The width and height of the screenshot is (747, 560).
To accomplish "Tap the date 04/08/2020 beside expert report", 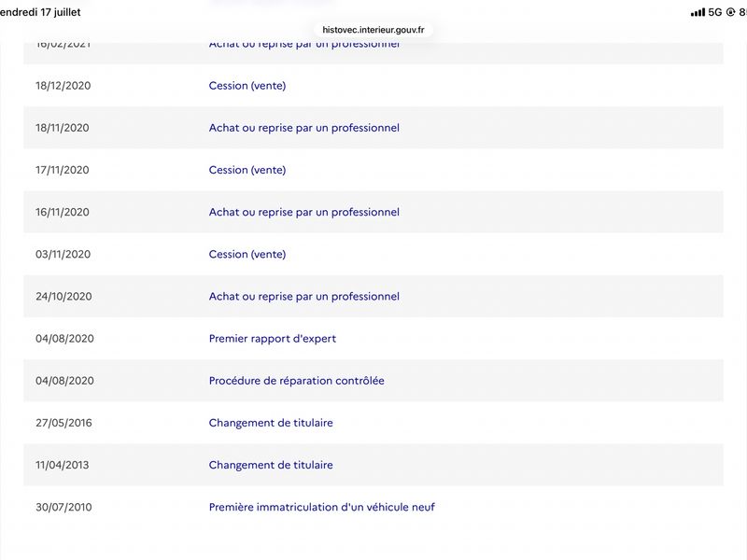I will point(64,339).
